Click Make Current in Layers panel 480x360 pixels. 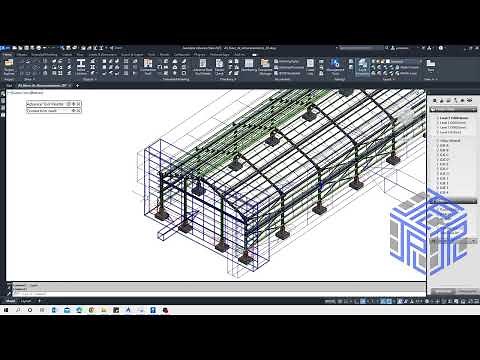click(x=409, y=67)
